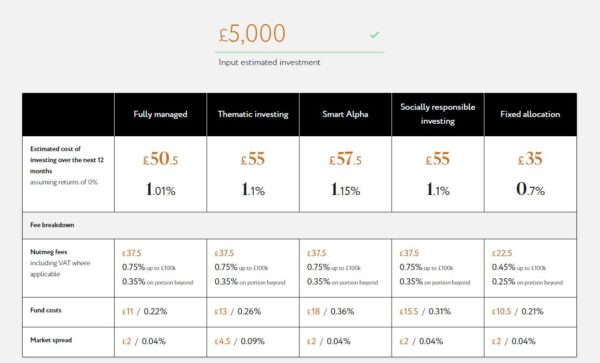Image resolution: width=600 pixels, height=363 pixels.
Task: Click the green checkmark icon beside the amount
Action: point(375,35)
